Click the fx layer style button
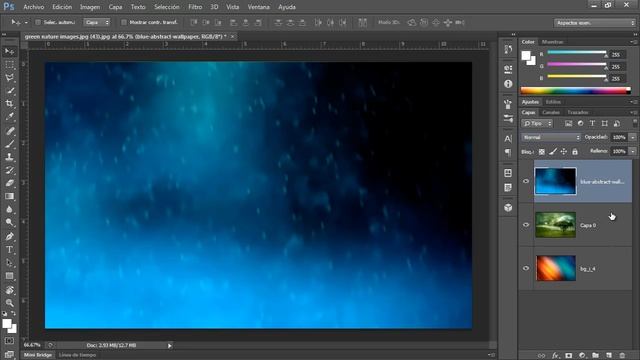The width and height of the screenshot is (640, 360). pos(556,356)
